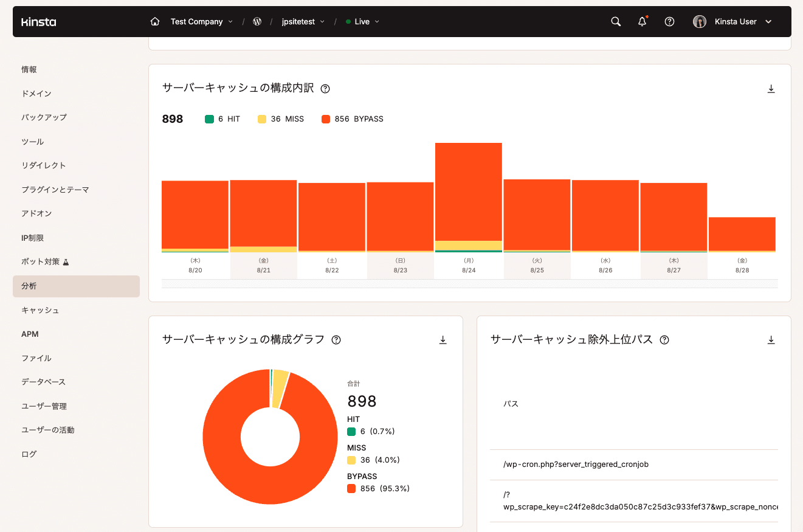Image resolution: width=803 pixels, height=532 pixels.
Task: Open the Test Company dropdown
Action: tap(201, 21)
